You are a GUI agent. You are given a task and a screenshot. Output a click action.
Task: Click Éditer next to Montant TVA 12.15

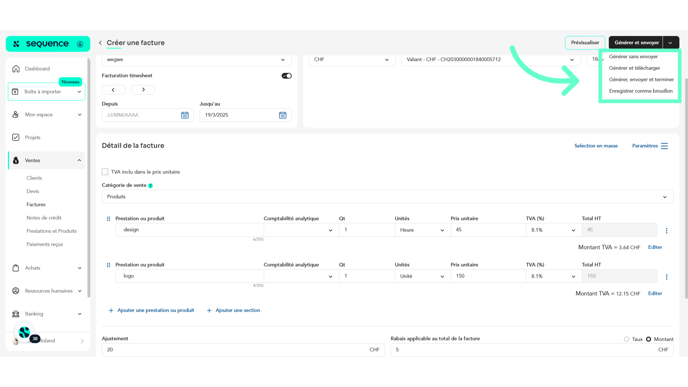(655, 293)
